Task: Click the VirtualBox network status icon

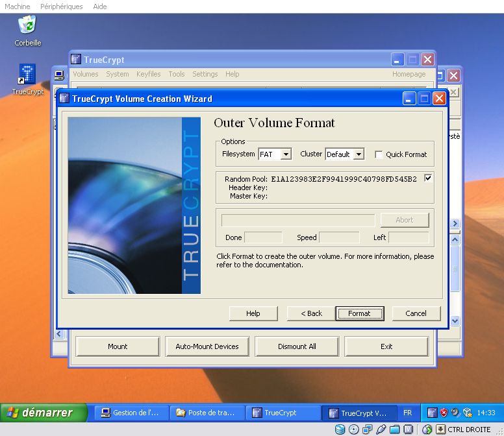Action: 367,430
